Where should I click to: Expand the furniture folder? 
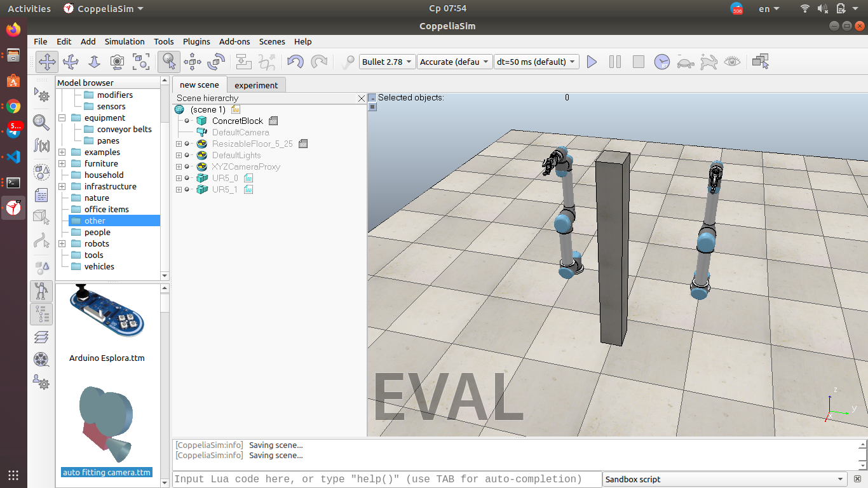coord(62,163)
